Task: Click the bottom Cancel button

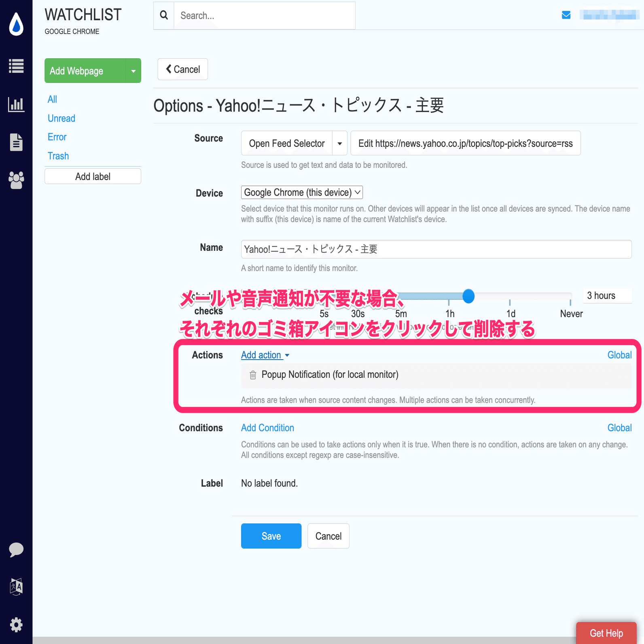Action: (328, 536)
